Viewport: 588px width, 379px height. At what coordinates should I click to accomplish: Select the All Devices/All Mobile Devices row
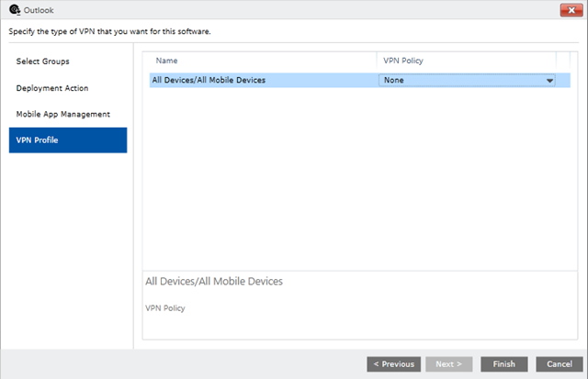pos(359,80)
